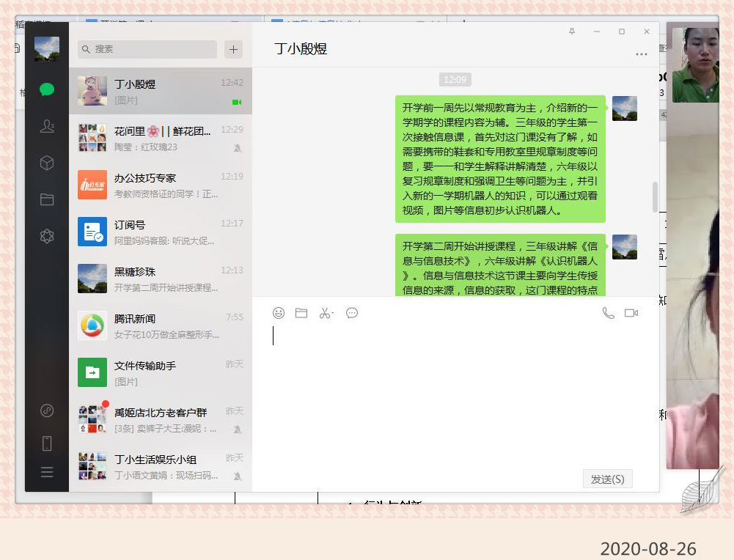Open the 办公技巧专家 conversation
734x560 pixels.
161,185
